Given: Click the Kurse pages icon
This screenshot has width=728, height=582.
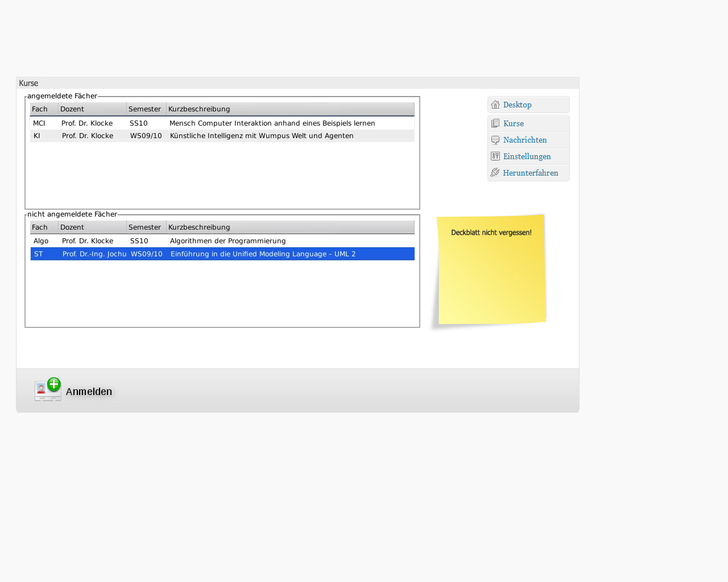Looking at the screenshot, I should tap(495, 123).
